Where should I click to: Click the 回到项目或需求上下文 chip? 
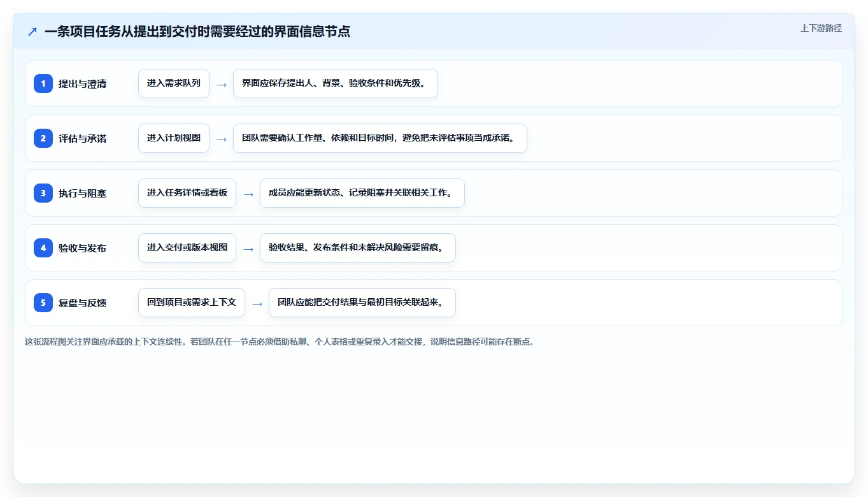(192, 303)
